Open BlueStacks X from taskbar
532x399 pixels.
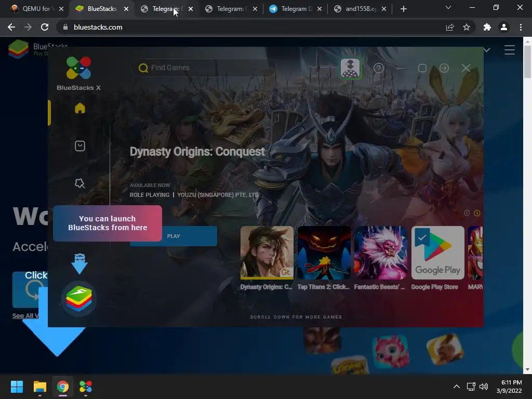86,387
